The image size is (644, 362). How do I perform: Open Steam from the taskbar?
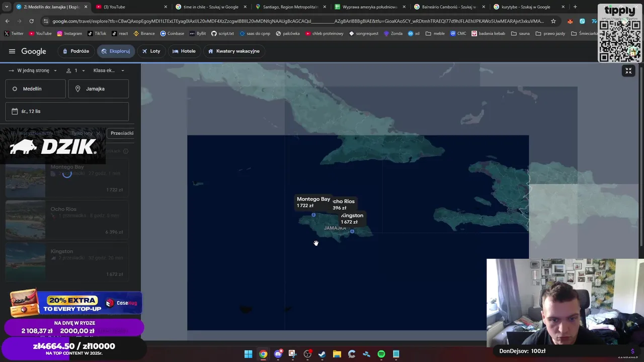click(x=322, y=354)
